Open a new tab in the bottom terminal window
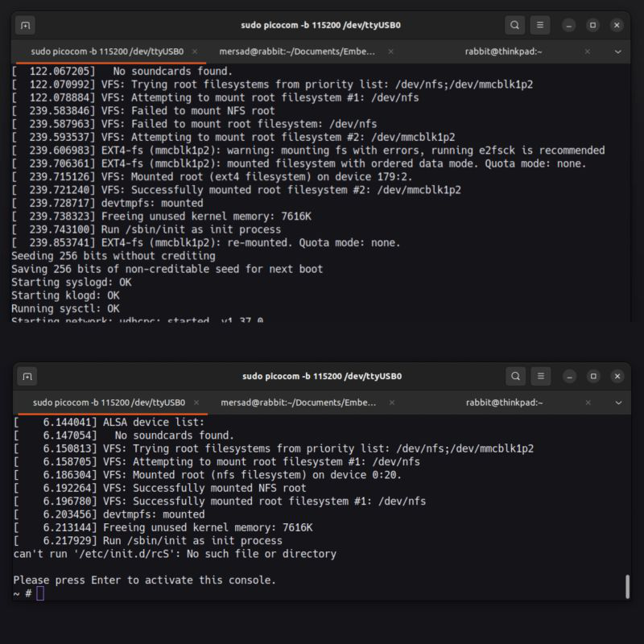 pyautogui.click(x=27, y=376)
